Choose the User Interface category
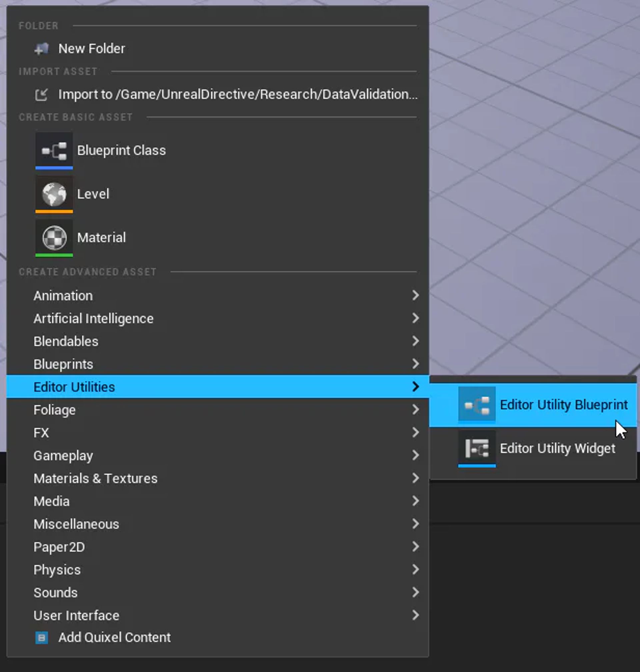 (76, 615)
